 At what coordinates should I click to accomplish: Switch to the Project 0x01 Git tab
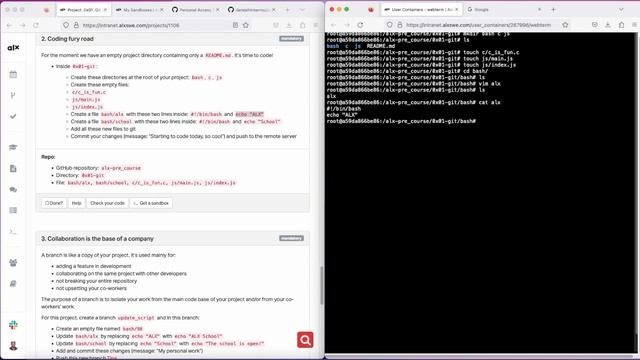point(83,9)
